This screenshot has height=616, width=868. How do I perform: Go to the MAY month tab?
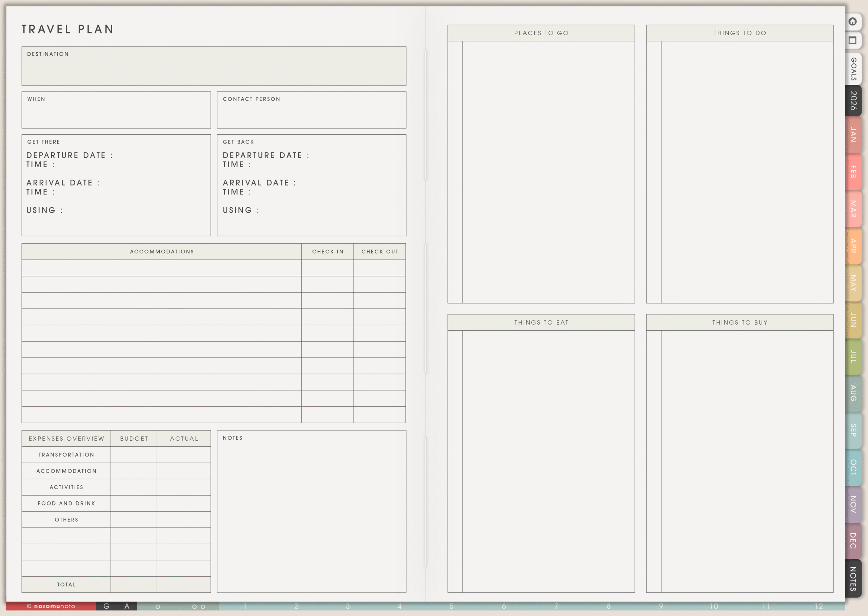(854, 283)
